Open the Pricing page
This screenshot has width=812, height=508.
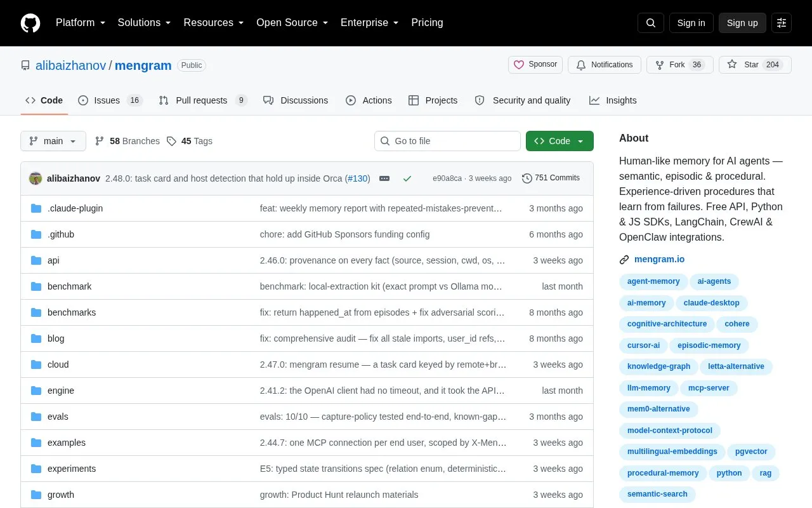click(x=427, y=23)
